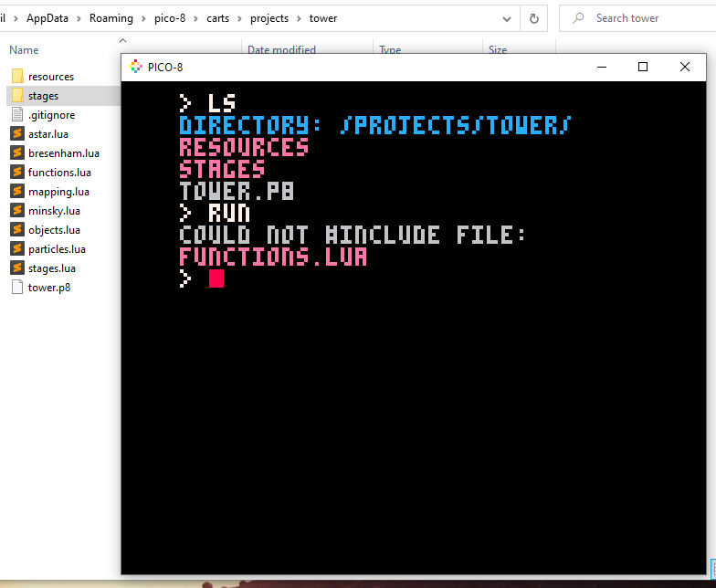Select the .gitignore file name
The image size is (716, 588).
coord(51,115)
